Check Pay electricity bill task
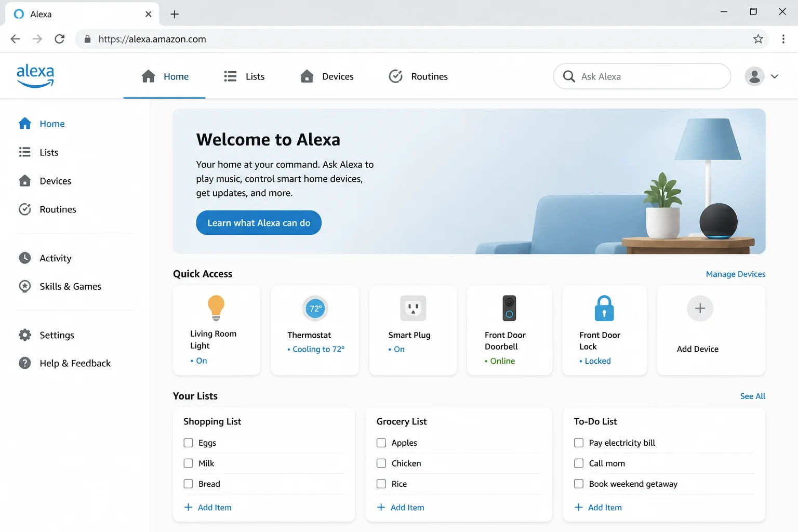 click(x=579, y=443)
